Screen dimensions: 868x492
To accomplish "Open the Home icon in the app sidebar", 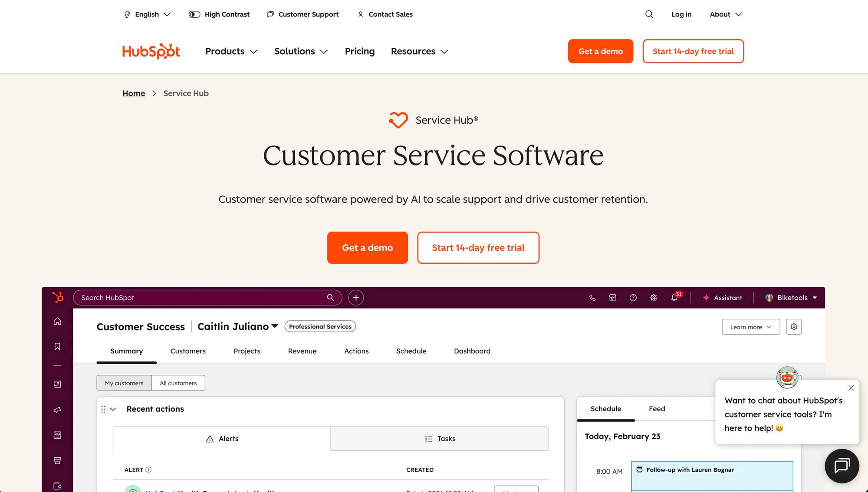I will pos(57,321).
